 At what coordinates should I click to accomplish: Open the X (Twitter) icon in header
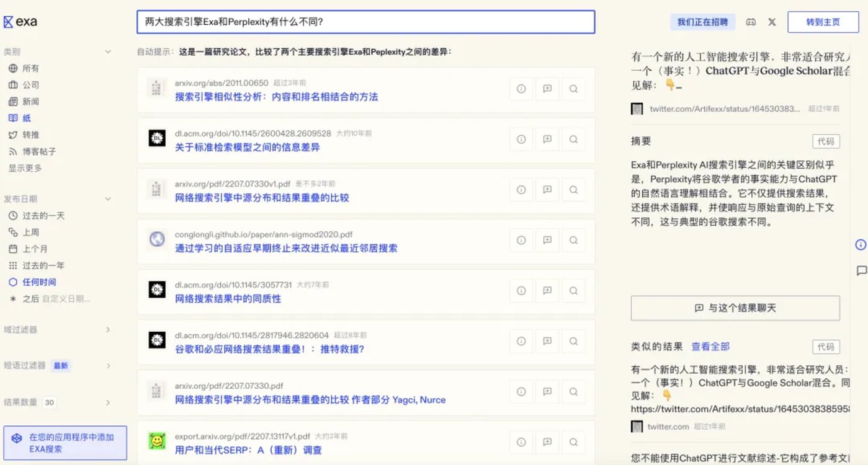click(771, 21)
